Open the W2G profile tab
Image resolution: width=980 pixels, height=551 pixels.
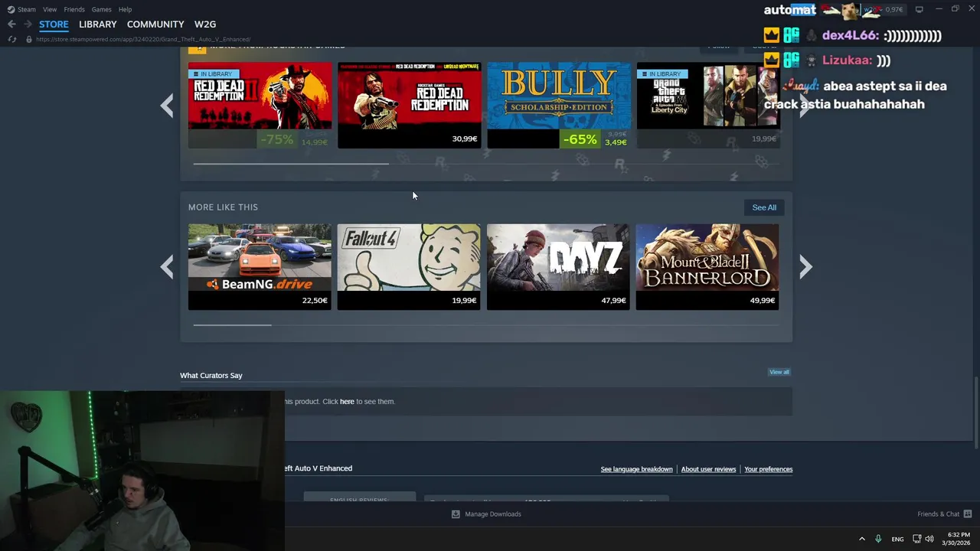coord(205,24)
